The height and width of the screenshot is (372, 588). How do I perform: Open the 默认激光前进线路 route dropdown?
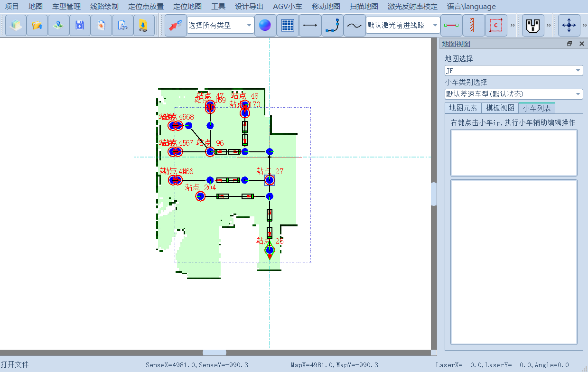coord(403,26)
